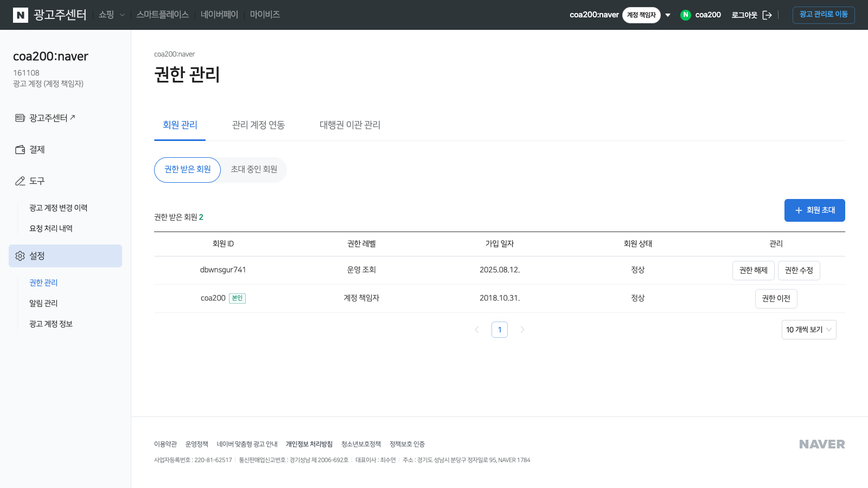Open the 10 개씩 보기 dropdown
The width and height of the screenshot is (868, 488).
tap(809, 330)
